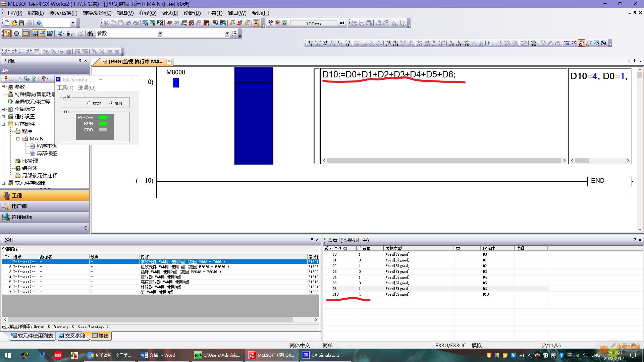Insert coil F7 icon

(340, 43)
